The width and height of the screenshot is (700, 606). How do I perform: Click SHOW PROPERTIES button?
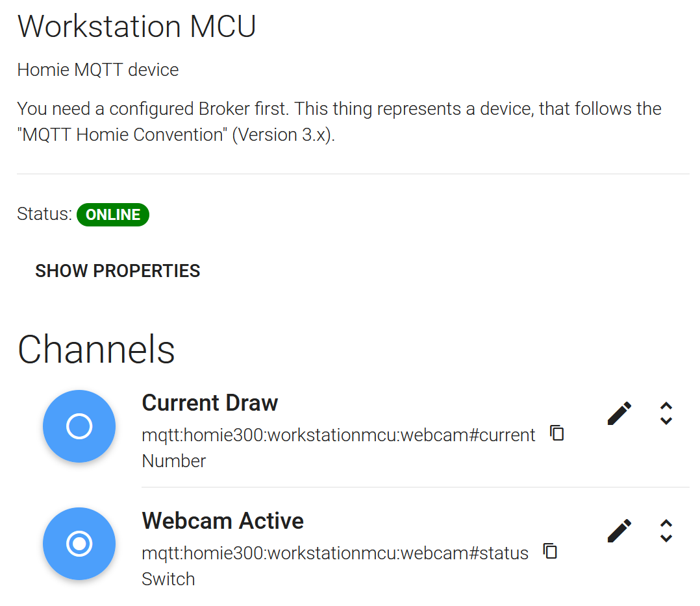[118, 271]
